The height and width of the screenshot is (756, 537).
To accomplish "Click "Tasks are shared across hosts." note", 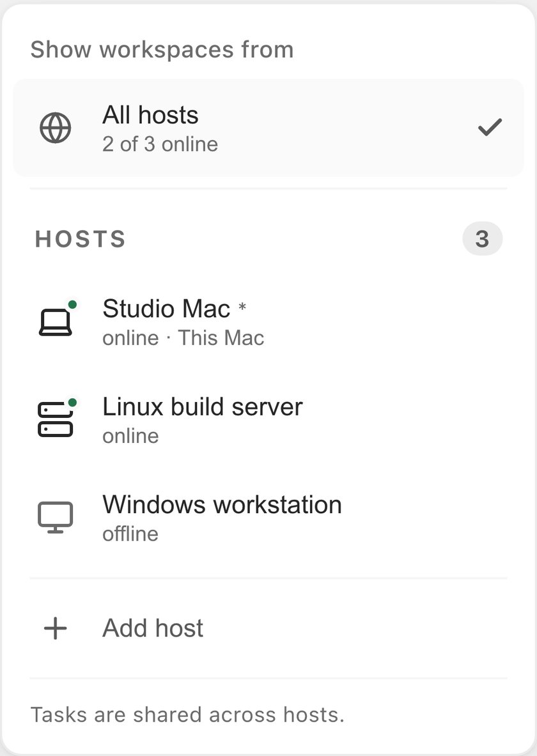I will point(187,714).
